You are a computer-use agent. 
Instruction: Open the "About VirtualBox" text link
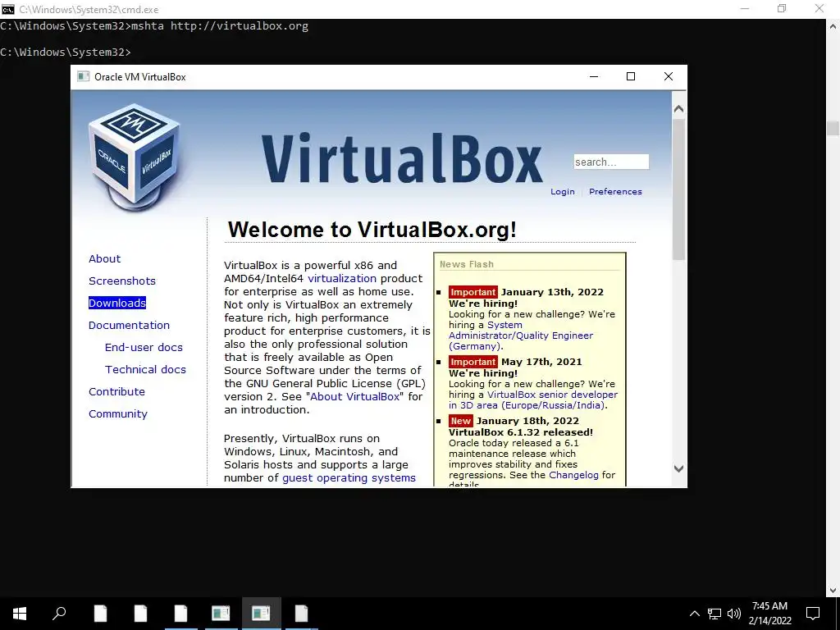tap(355, 396)
